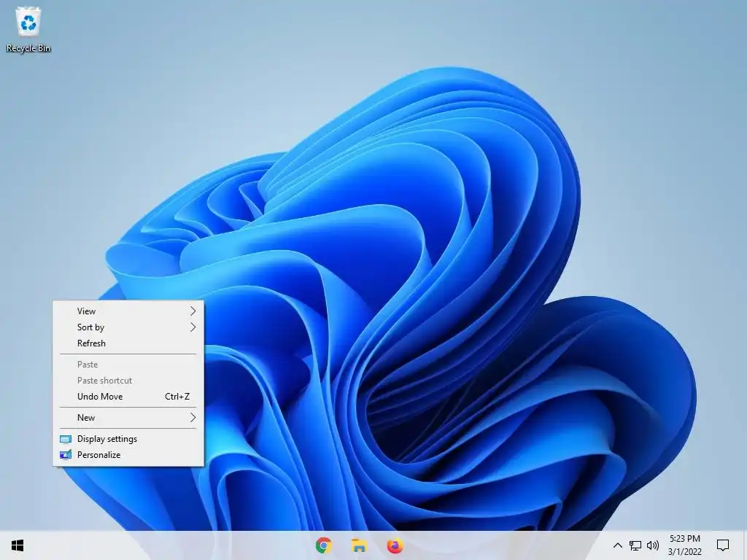Open the network status tray icon
Viewport: 747px width, 560px height.
(635, 545)
